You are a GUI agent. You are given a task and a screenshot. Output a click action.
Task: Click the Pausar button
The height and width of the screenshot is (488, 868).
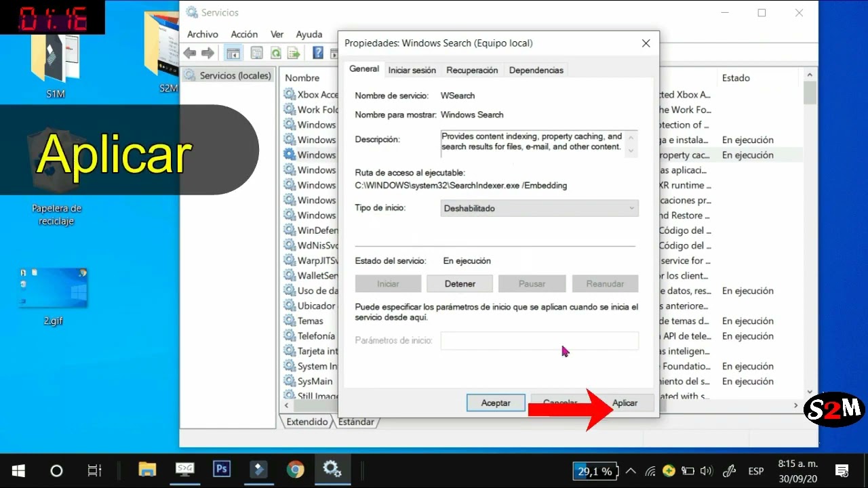(532, 283)
